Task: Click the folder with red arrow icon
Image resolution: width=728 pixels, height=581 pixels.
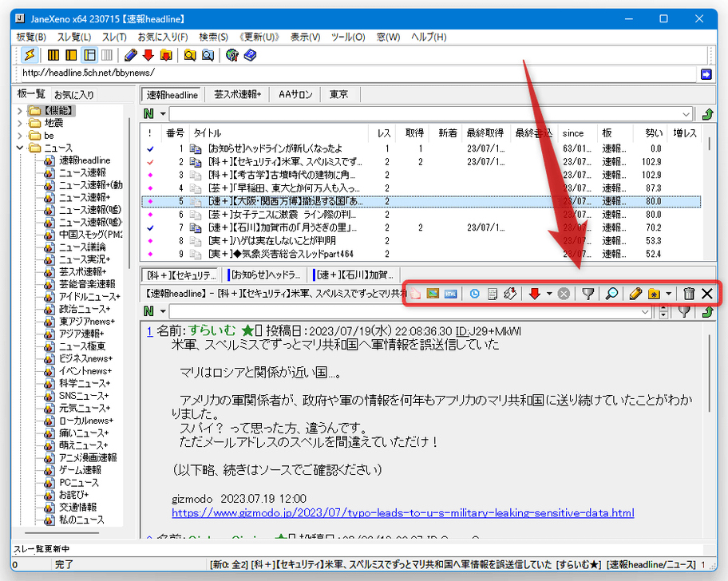Action: (166, 55)
